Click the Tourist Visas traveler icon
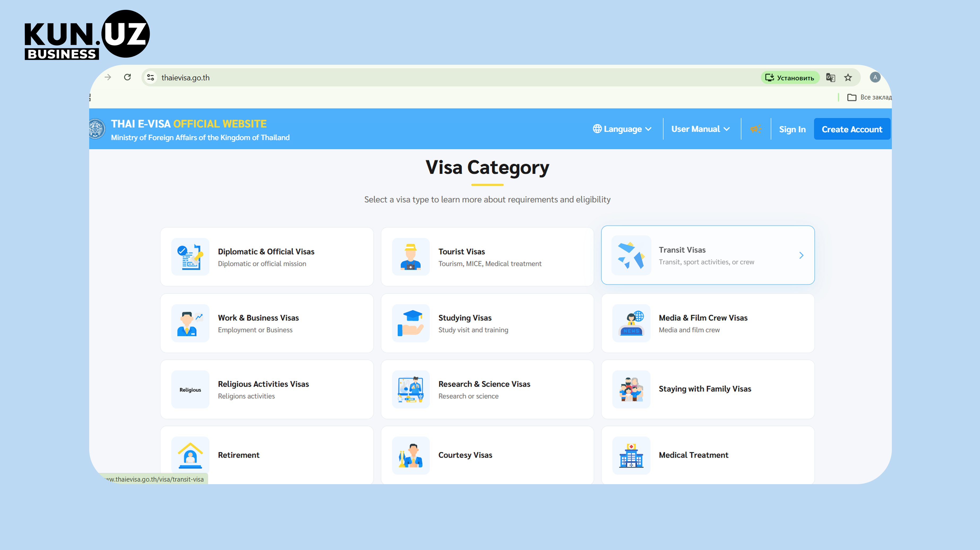Viewport: 980px width, 550px height. click(411, 257)
